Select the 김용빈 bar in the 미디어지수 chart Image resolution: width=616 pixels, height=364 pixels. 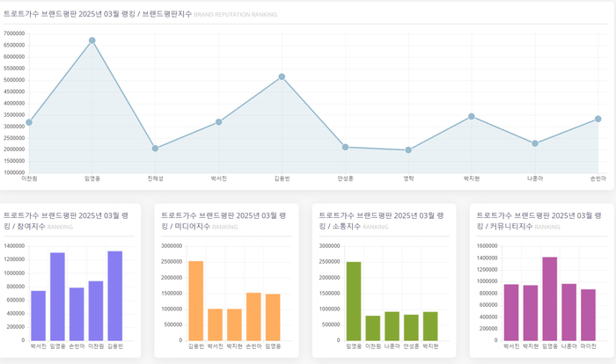pos(196,301)
